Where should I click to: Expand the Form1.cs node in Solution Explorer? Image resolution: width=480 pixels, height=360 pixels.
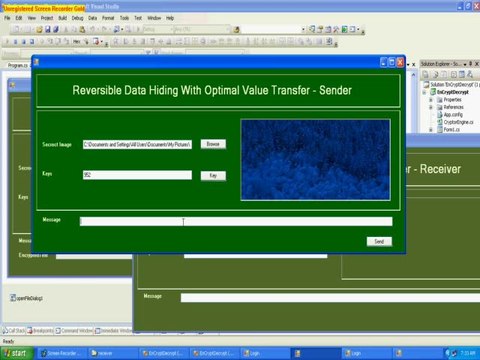pyautogui.click(x=431, y=129)
